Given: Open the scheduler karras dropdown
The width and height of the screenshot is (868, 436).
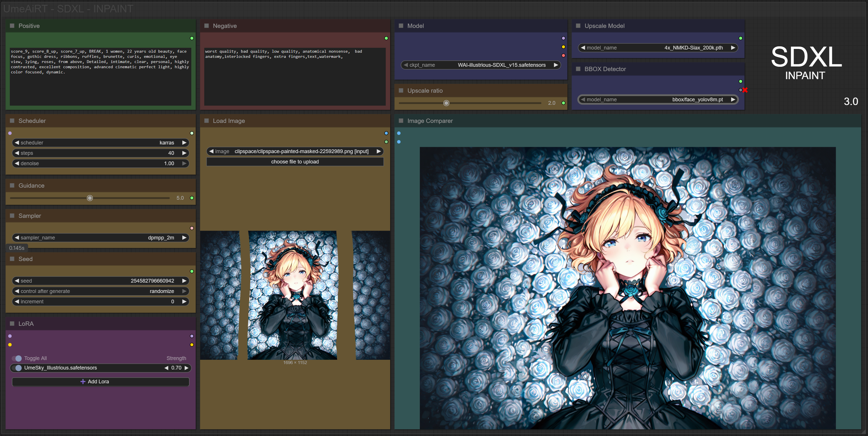Looking at the screenshot, I should tap(101, 142).
